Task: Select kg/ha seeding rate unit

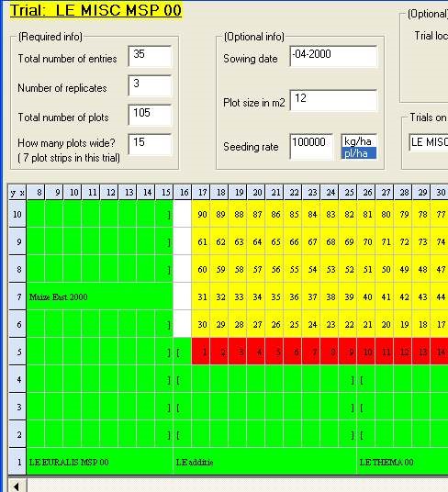Action: click(x=359, y=141)
